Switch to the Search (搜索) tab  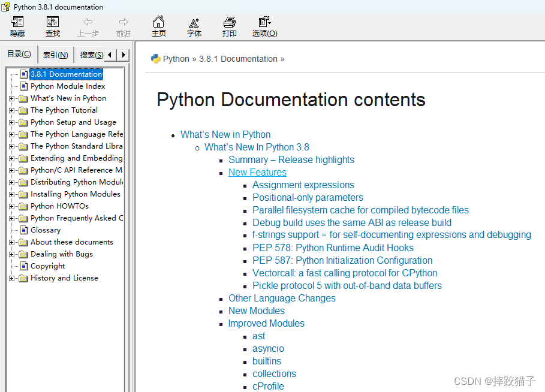tap(91, 55)
